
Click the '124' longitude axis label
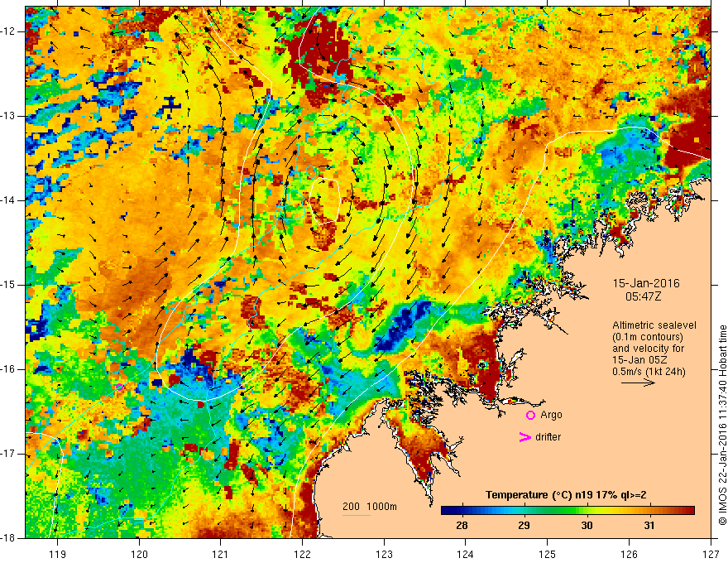point(466,554)
